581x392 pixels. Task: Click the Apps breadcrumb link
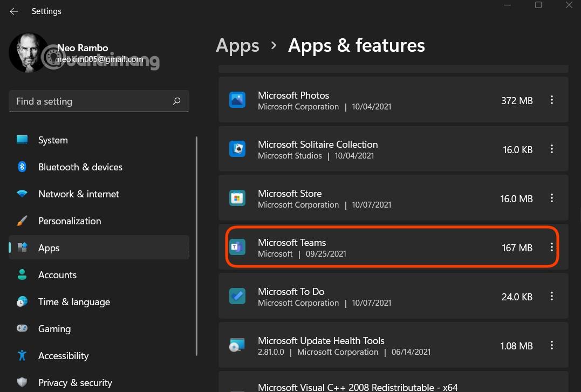237,46
